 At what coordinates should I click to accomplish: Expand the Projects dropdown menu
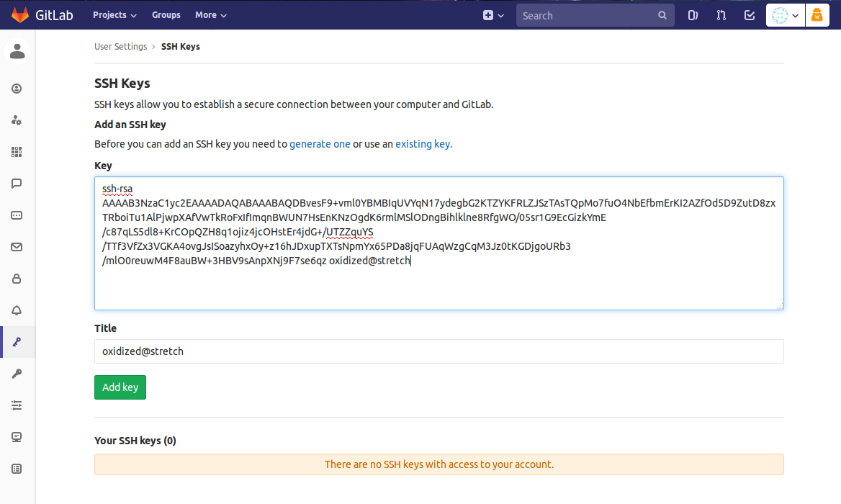click(x=114, y=15)
